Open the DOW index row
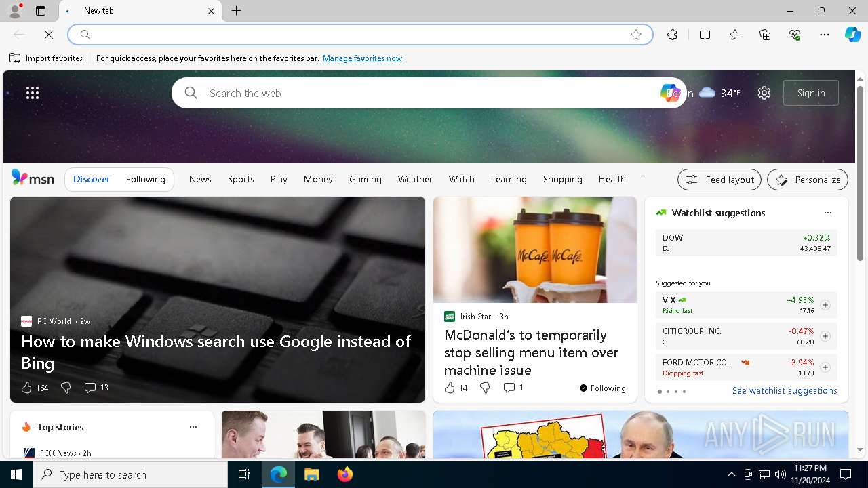The height and width of the screenshot is (488, 868). [x=747, y=243]
